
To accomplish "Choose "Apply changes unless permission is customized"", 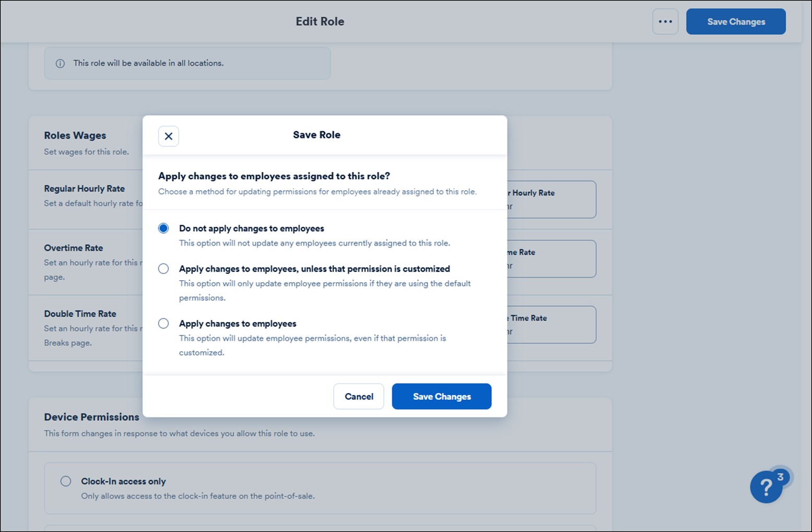I will pyautogui.click(x=163, y=268).
